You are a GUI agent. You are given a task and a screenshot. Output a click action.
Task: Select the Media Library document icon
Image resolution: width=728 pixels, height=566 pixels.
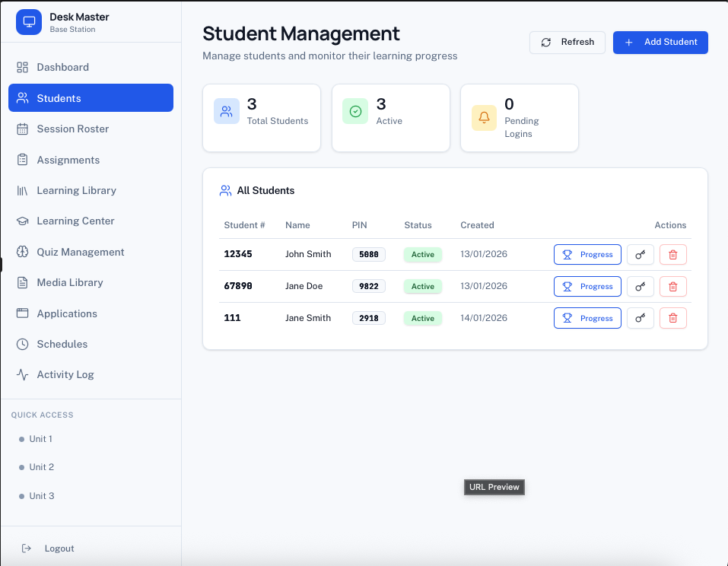point(24,282)
